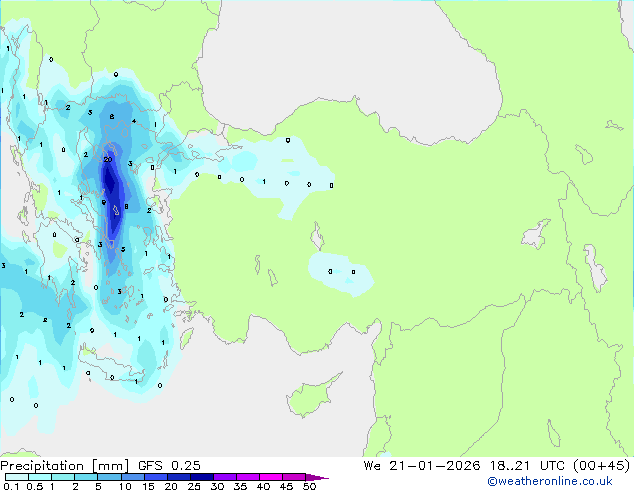Click the '40' legend scale label
Viewport: 634px width, 490px height.
[x=263, y=486]
